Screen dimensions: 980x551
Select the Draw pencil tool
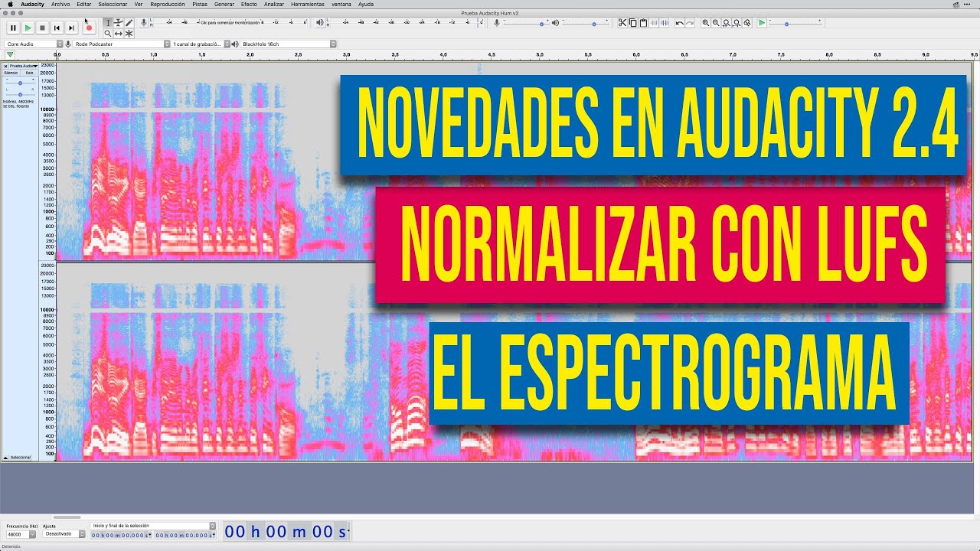pyautogui.click(x=129, y=23)
